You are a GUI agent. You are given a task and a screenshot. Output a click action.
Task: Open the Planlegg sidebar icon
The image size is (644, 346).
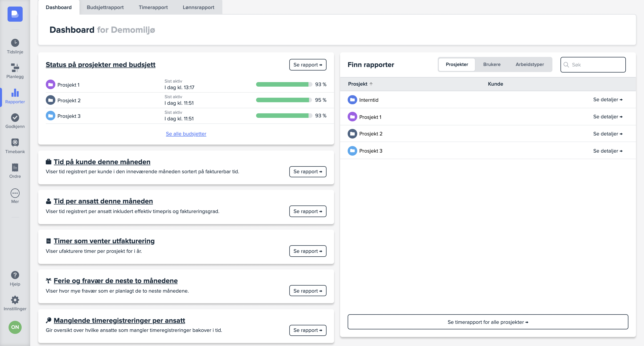pos(15,68)
